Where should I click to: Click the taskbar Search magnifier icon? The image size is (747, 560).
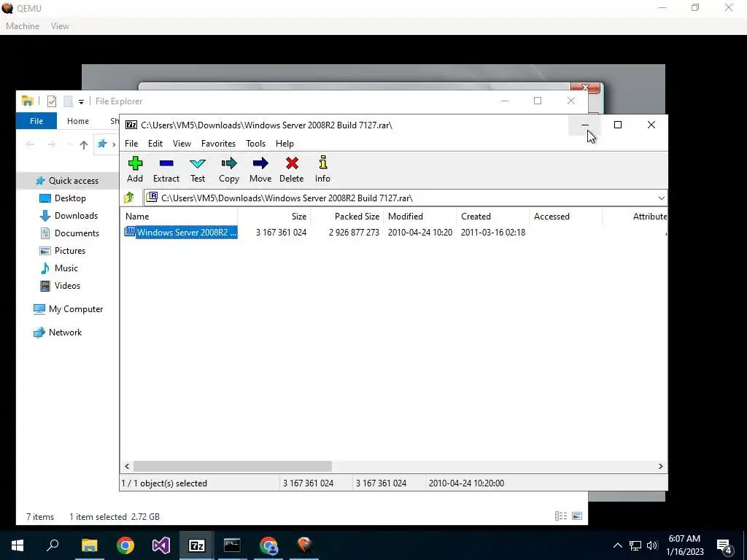53,545
